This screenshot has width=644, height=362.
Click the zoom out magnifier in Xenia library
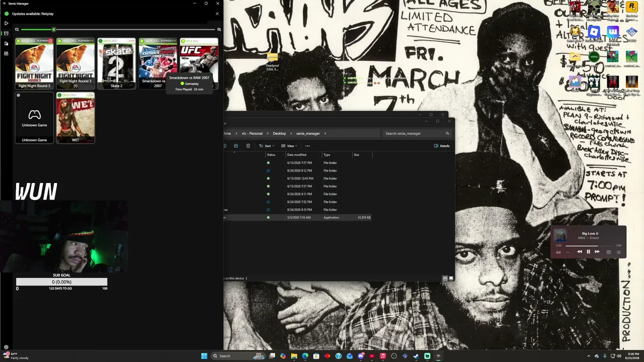click(x=17, y=30)
